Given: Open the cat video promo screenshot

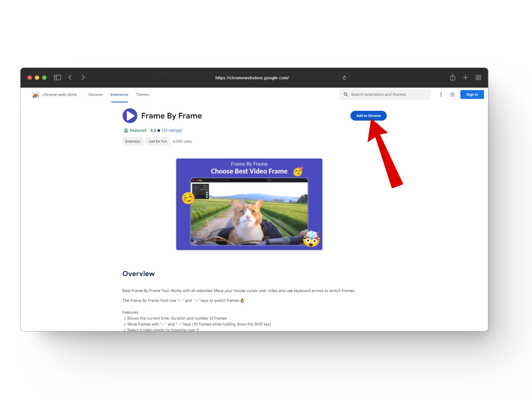Looking at the screenshot, I should tap(249, 204).
